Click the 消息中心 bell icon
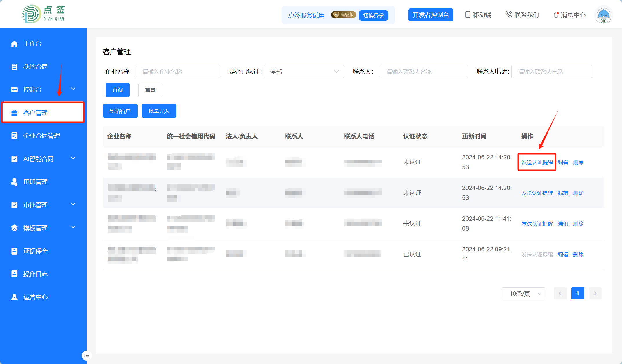622x364 pixels. [556, 15]
